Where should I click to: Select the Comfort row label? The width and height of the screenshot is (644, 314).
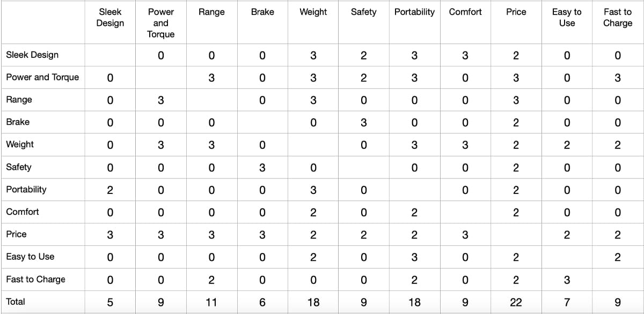click(23, 212)
